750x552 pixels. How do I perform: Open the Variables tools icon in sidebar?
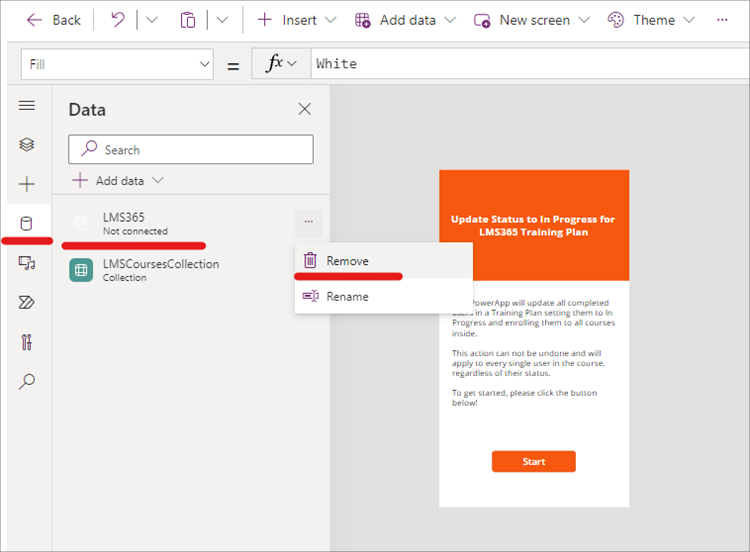click(27, 342)
